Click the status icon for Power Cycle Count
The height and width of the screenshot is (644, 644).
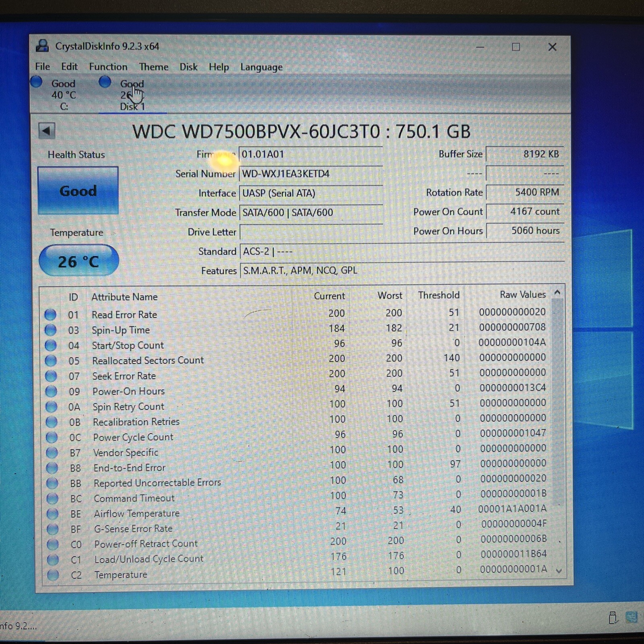coord(52,437)
